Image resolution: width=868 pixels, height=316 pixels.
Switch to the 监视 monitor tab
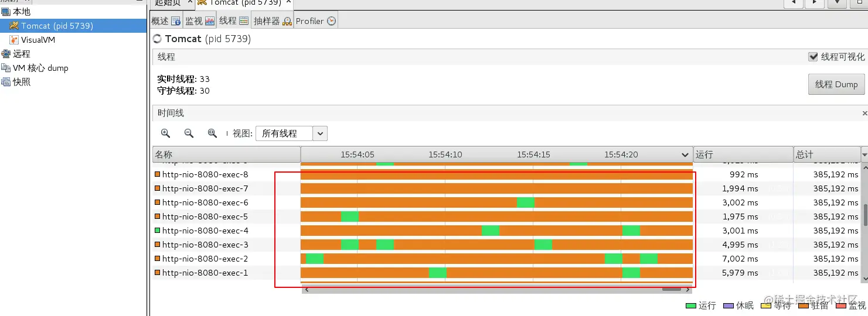200,20
